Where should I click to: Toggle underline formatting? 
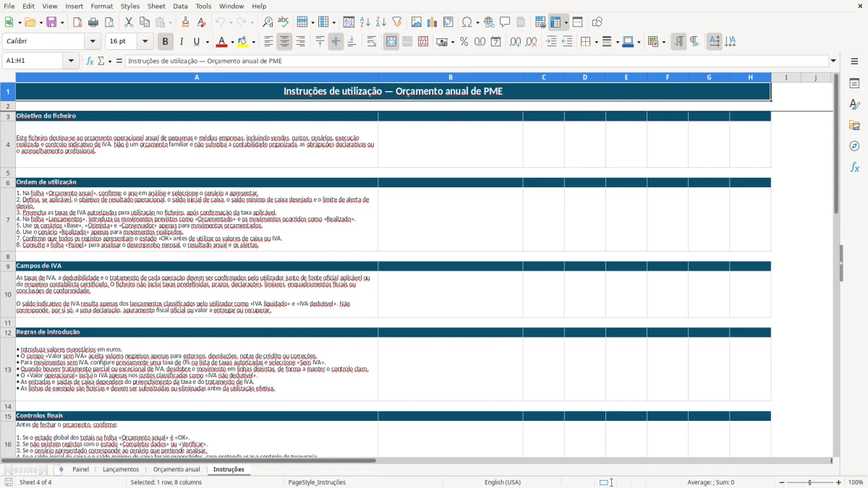coord(197,42)
